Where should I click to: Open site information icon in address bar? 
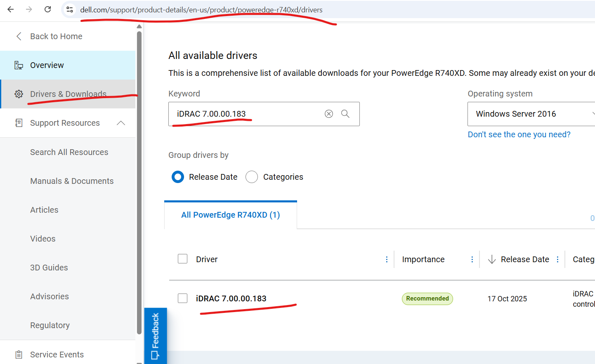70,9
